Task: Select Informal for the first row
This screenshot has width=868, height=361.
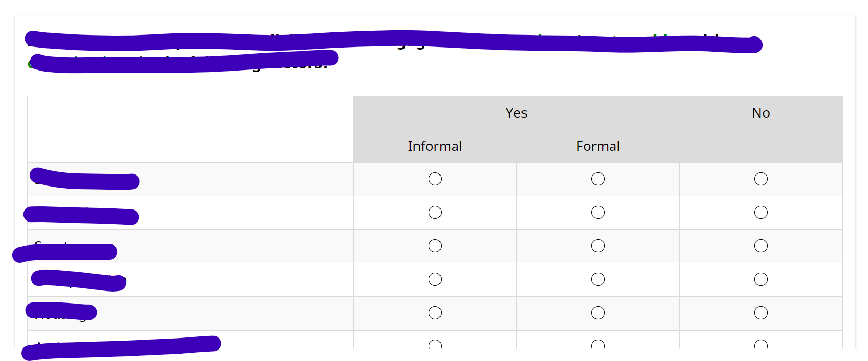Action: tap(435, 179)
